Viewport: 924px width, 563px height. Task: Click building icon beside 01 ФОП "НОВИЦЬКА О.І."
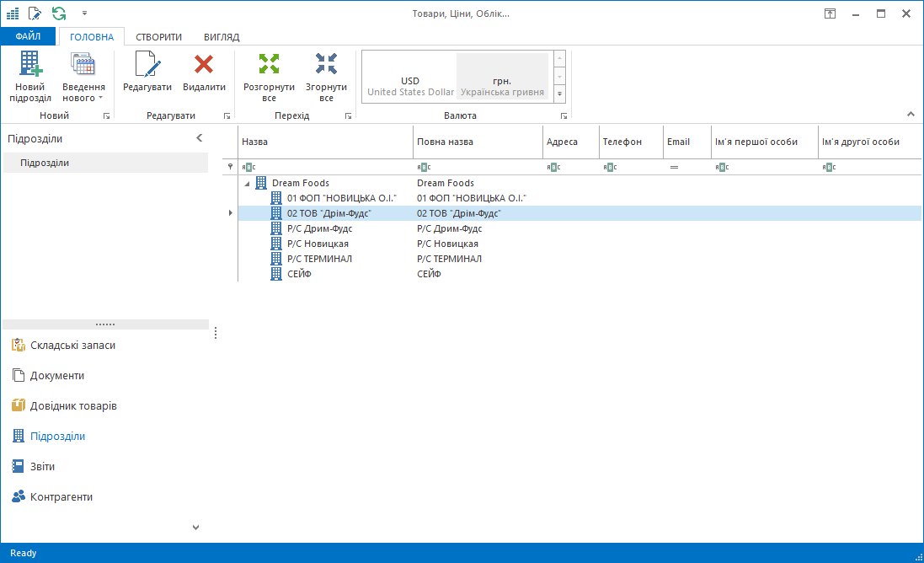pyautogui.click(x=275, y=198)
